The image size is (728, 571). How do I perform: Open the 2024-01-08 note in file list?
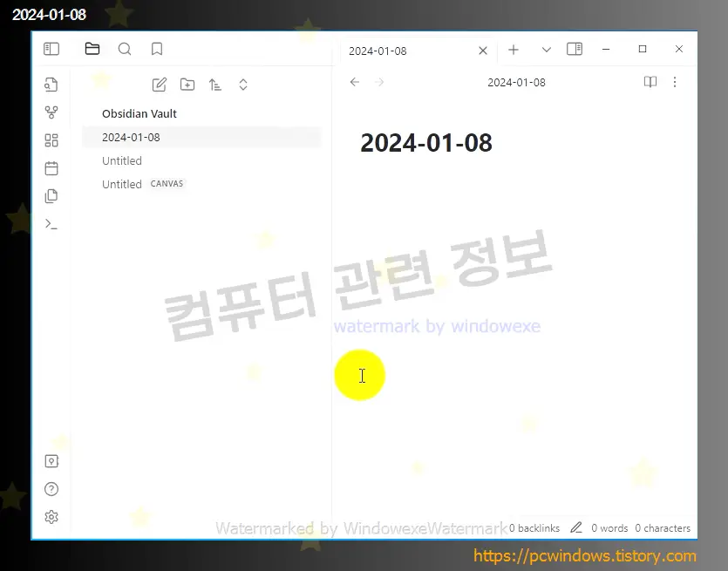click(201, 138)
